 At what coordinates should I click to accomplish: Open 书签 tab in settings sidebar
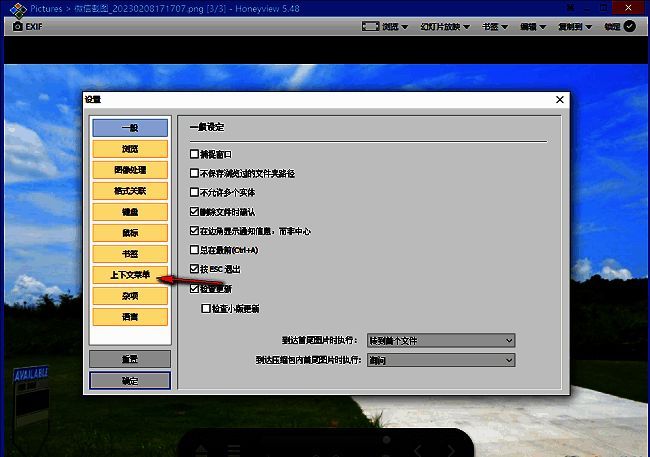pos(130,254)
